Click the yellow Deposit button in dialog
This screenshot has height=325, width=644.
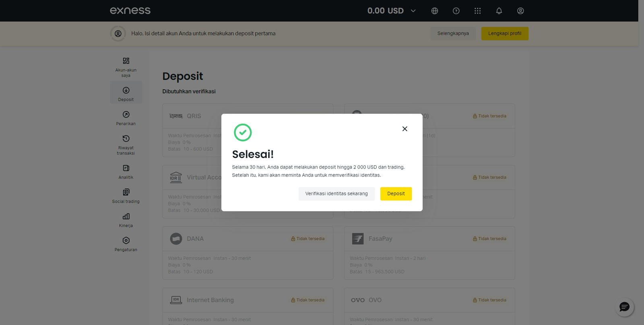(396, 193)
